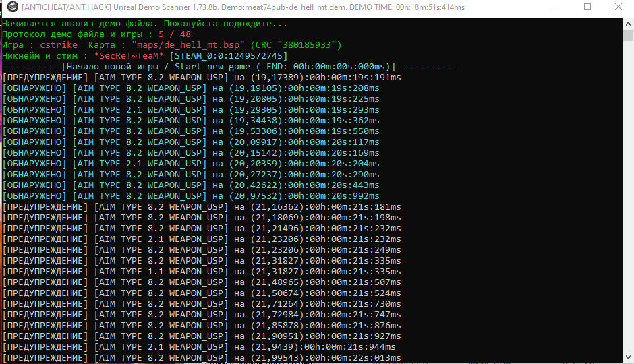
Task: Click warning AIM TYPE 8.2 line at 21s:232ms
Action: pos(202,229)
